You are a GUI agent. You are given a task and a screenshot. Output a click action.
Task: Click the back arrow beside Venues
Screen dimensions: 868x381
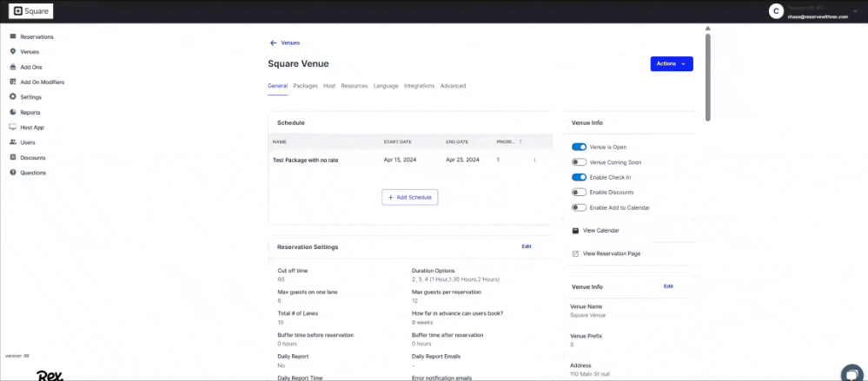point(273,43)
